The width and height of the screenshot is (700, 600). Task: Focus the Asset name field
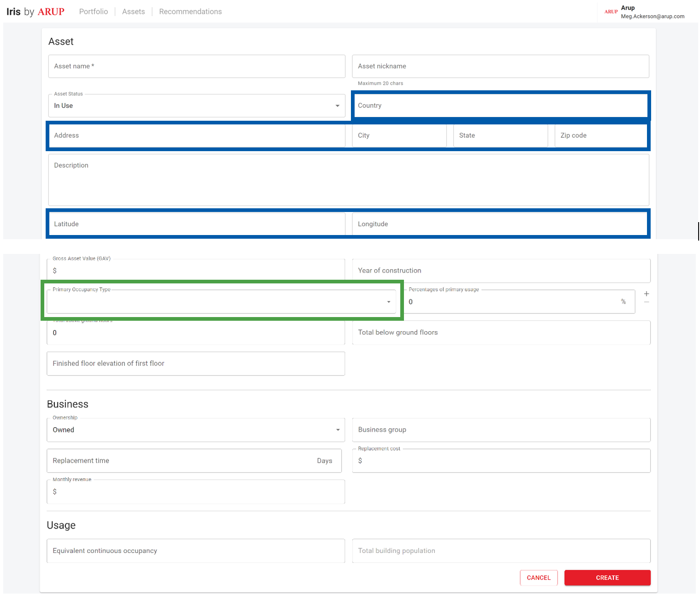(196, 66)
